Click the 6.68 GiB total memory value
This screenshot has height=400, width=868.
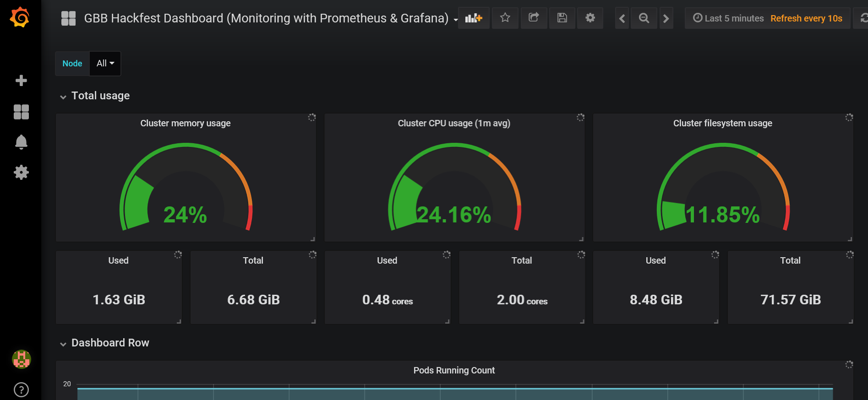click(253, 300)
